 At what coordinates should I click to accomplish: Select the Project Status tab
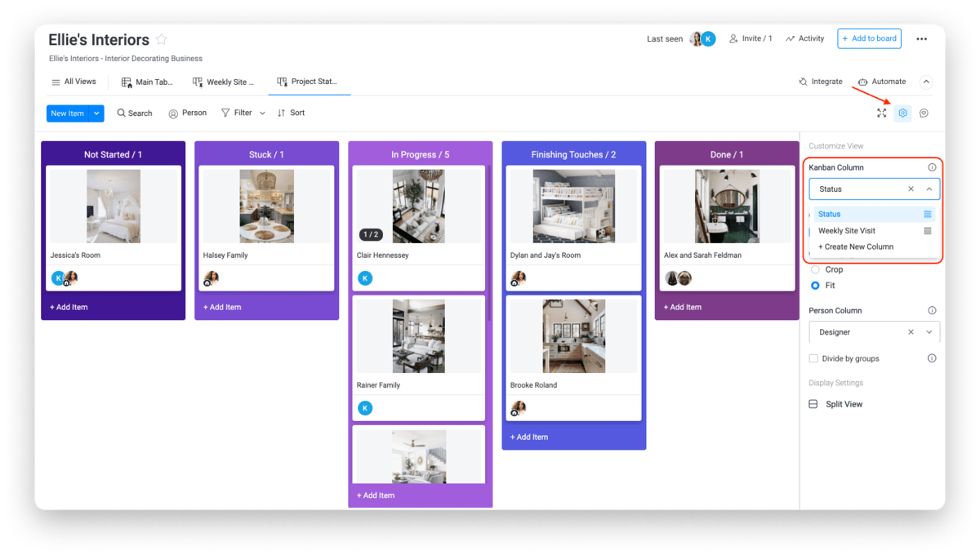click(307, 82)
